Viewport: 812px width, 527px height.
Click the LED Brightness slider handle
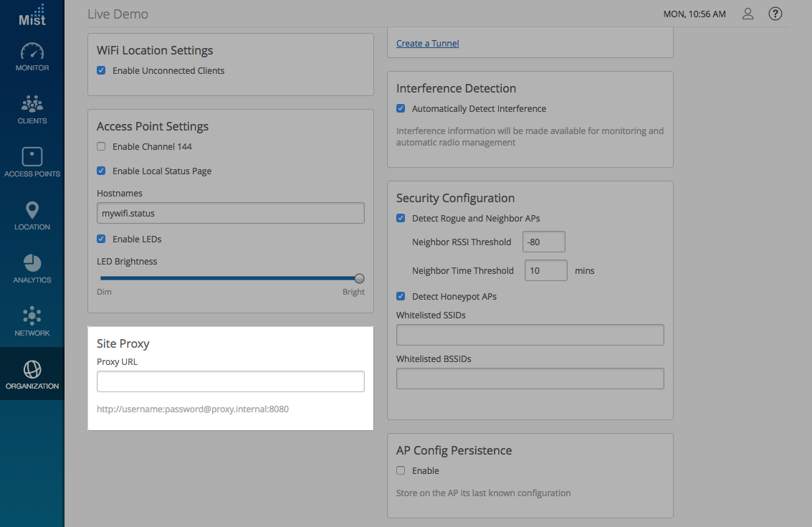360,278
